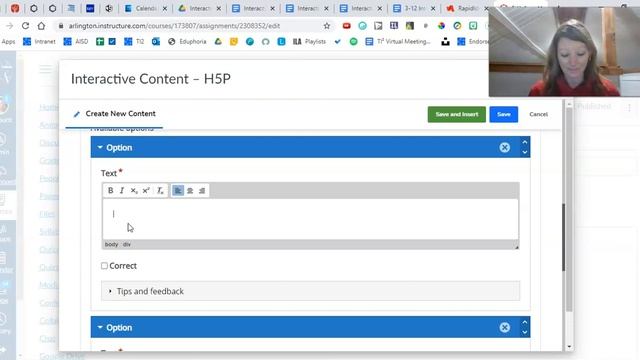Select the body element path label

point(111,244)
